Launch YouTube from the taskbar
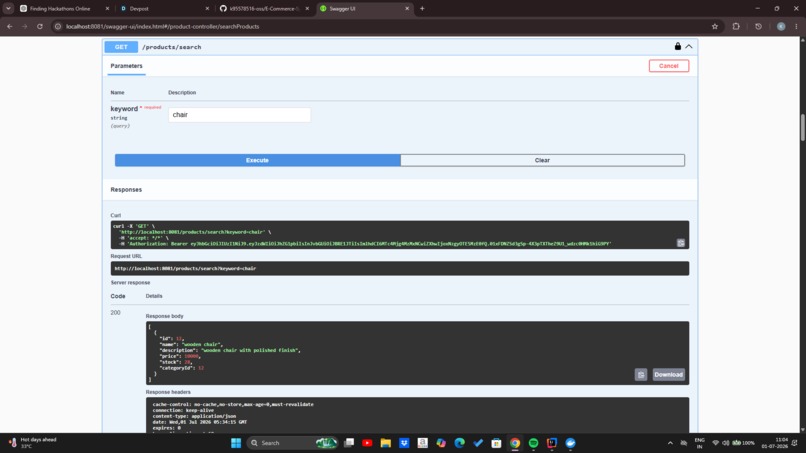This screenshot has width=806, height=453. pos(367,443)
